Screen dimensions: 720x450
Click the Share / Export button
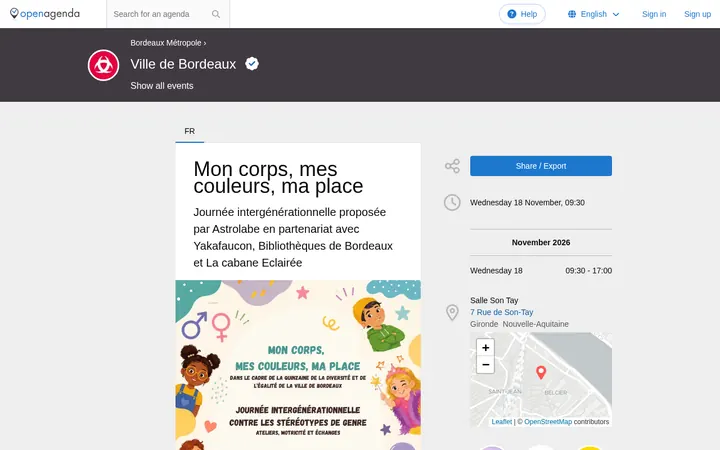(x=540, y=166)
